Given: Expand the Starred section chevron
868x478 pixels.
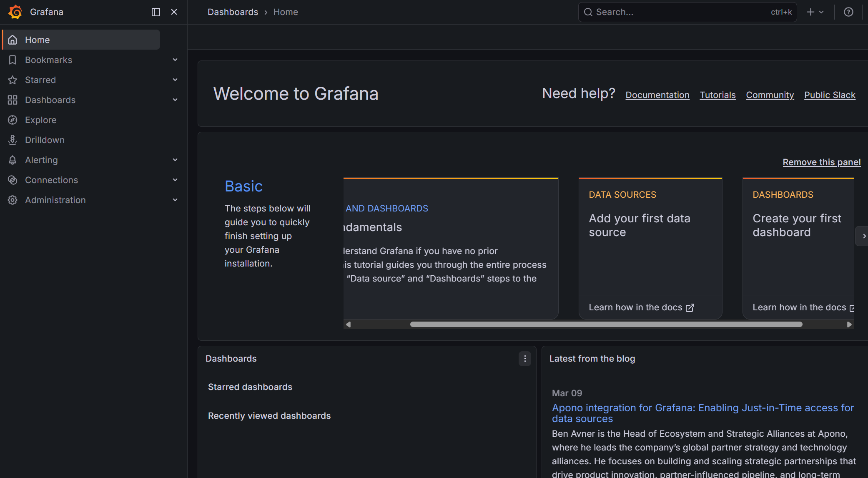Looking at the screenshot, I should click(175, 80).
